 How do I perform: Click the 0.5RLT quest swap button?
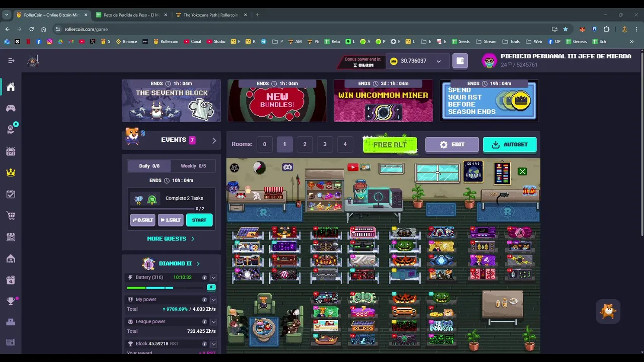(x=143, y=220)
